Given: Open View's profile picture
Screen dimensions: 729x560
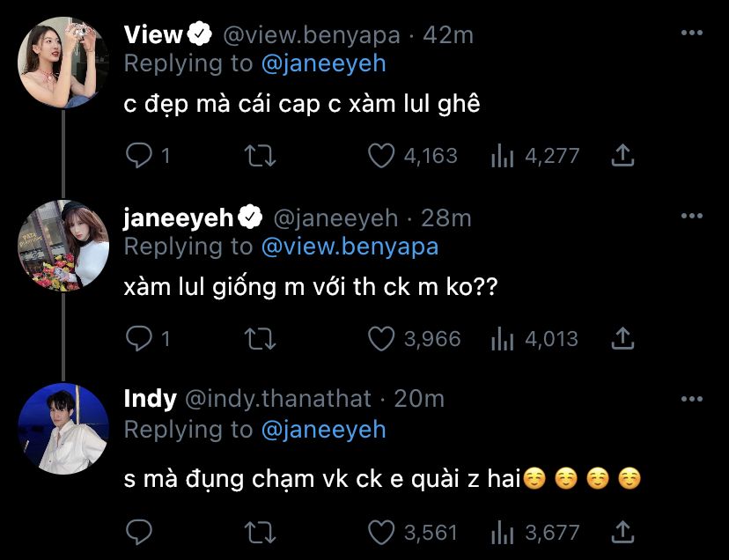Looking at the screenshot, I should click(63, 63).
